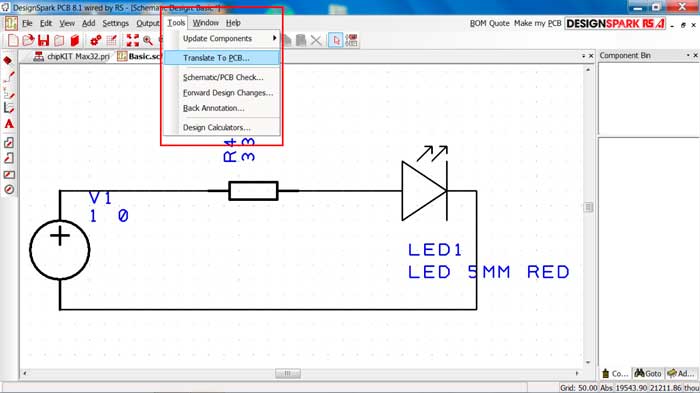The image size is (700, 393).
Task: Open the View menu
Action: click(67, 23)
